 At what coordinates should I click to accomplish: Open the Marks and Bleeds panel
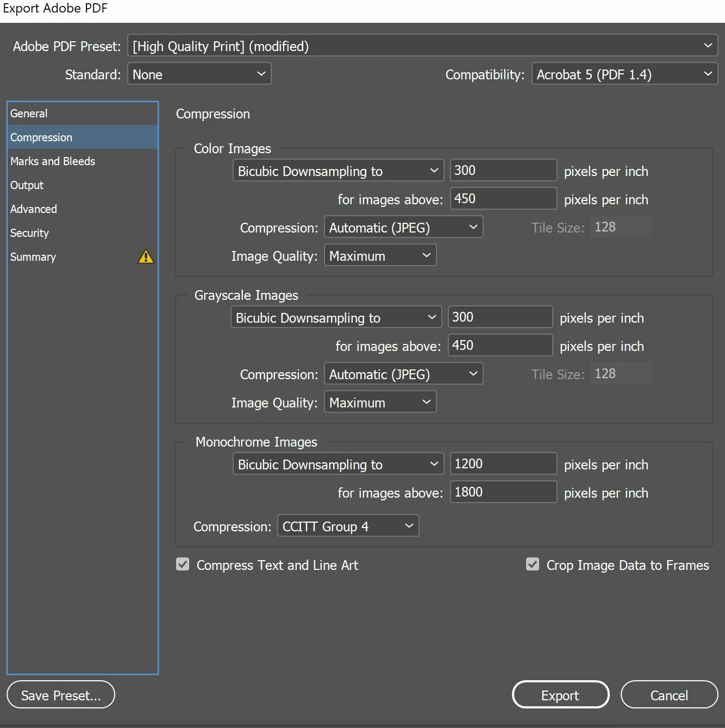pos(83,161)
